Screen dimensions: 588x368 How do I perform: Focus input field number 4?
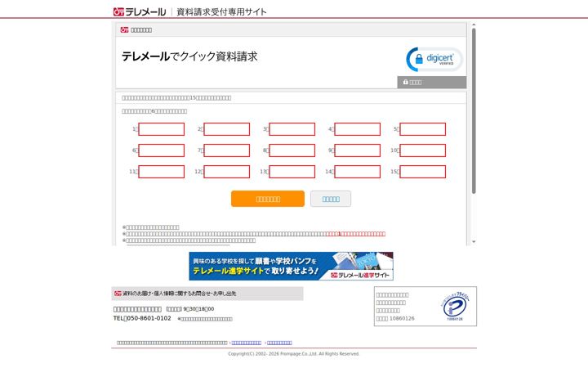coord(357,129)
